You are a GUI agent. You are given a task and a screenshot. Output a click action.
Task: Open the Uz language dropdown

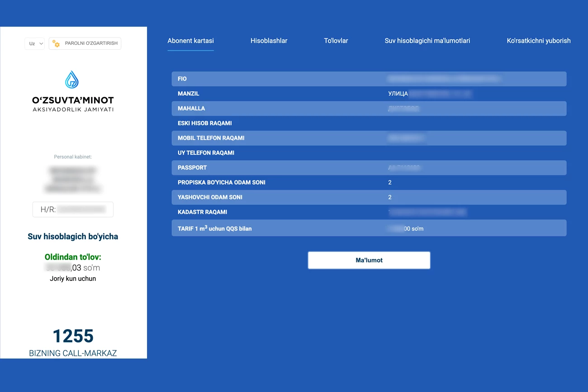[x=34, y=43]
